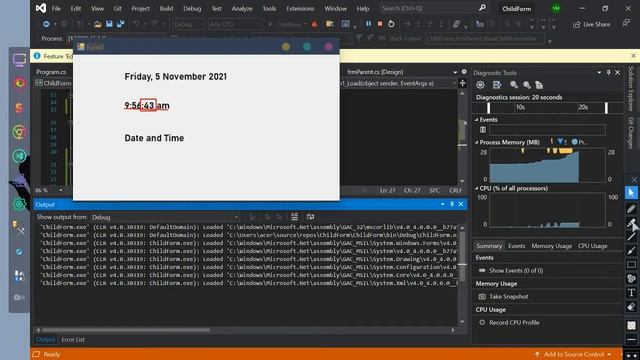The width and height of the screenshot is (640, 360).
Task: Select the text T annotation tool
Action: click(x=631, y=293)
